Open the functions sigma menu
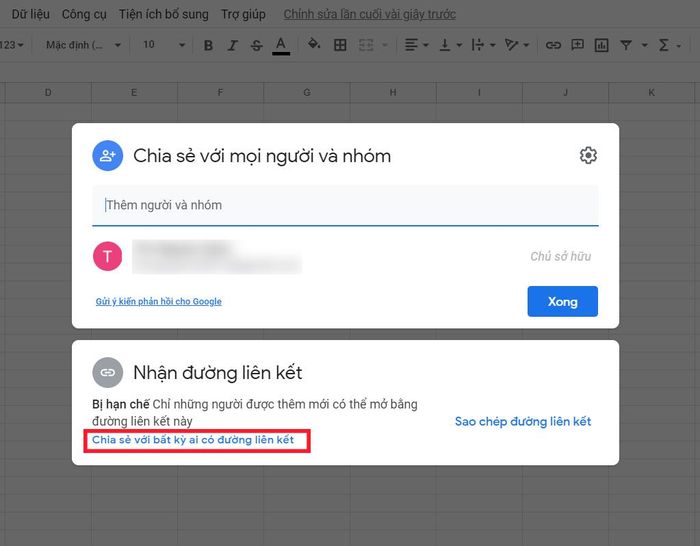The width and height of the screenshot is (700, 546). pos(669,45)
